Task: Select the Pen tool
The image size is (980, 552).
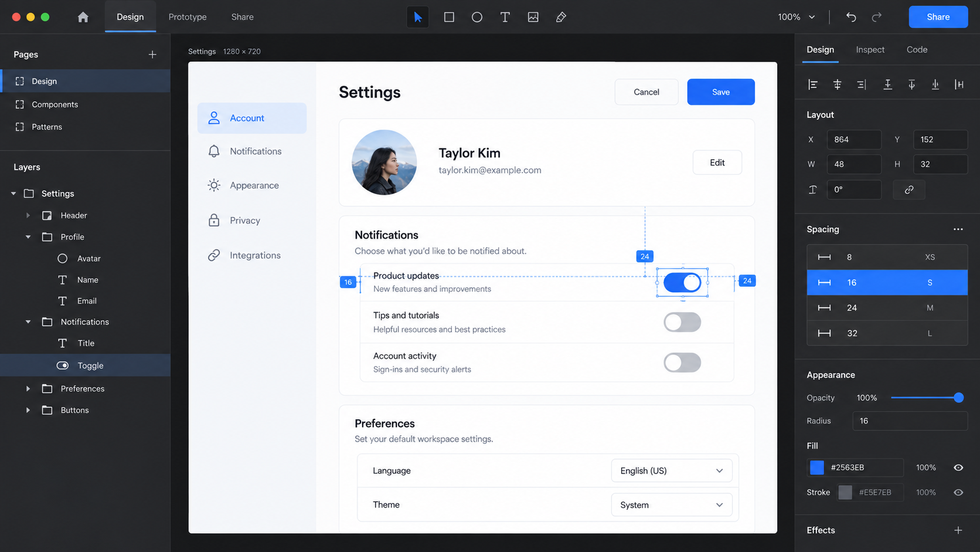Action: coord(561,17)
